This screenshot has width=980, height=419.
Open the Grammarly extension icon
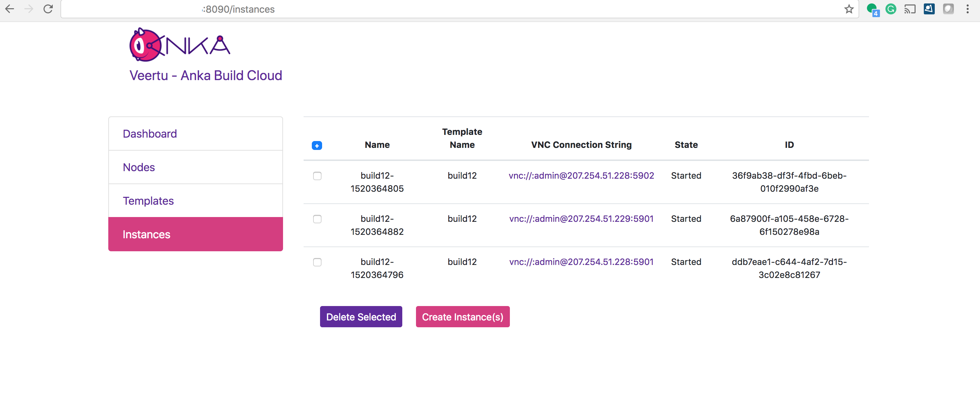click(890, 9)
